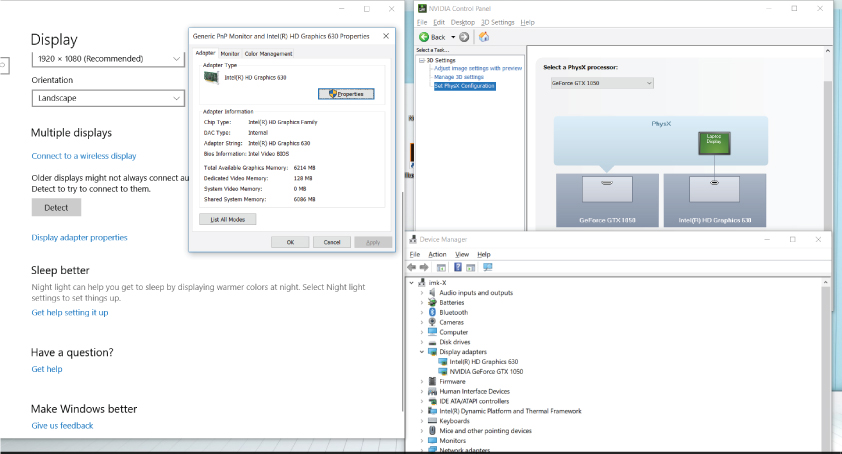The image size is (842, 454).
Task: Click the Firmware device icon
Action: click(x=432, y=381)
